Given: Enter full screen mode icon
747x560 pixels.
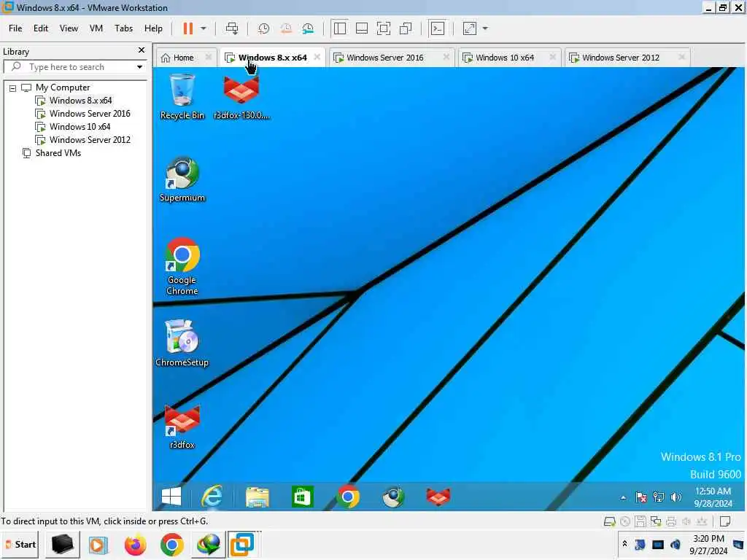Looking at the screenshot, I should pyautogui.click(x=384, y=28).
